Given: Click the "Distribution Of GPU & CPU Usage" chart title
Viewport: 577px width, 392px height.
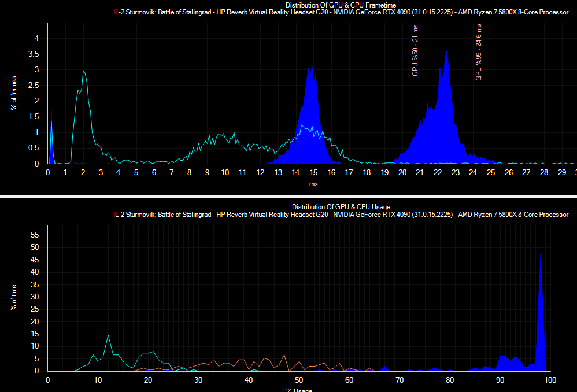Looking at the screenshot, I should pos(341,206).
